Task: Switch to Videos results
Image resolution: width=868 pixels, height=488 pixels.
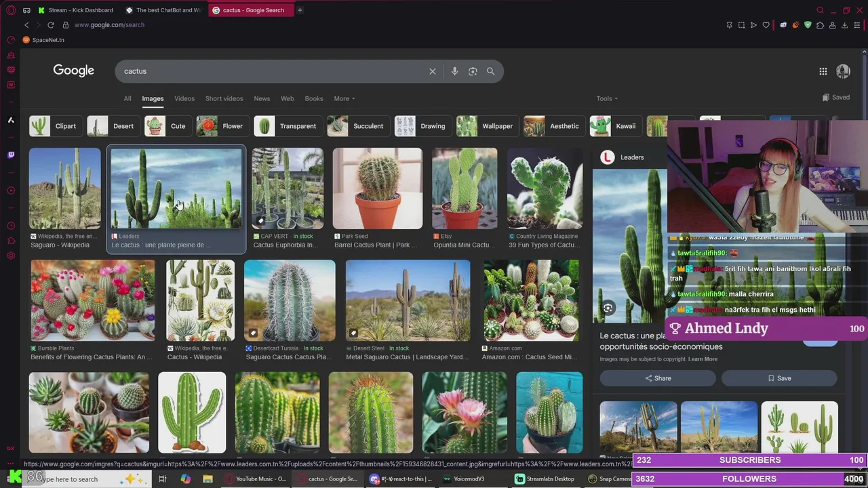Action: click(x=184, y=98)
